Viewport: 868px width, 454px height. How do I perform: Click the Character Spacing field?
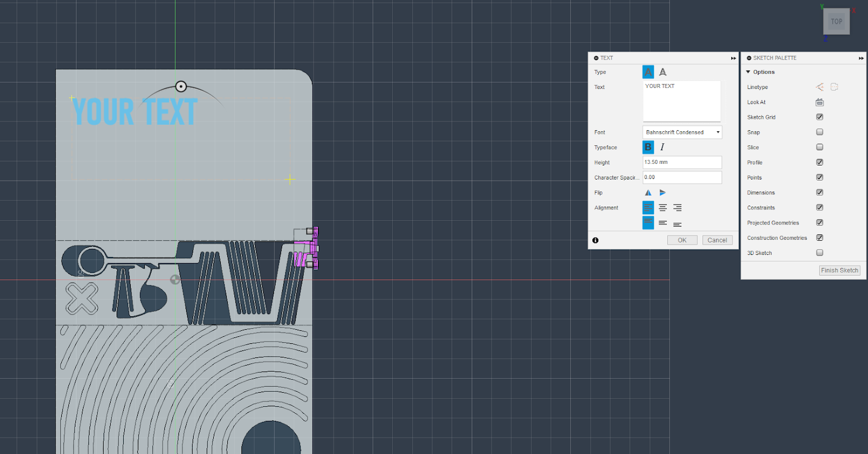click(x=682, y=177)
